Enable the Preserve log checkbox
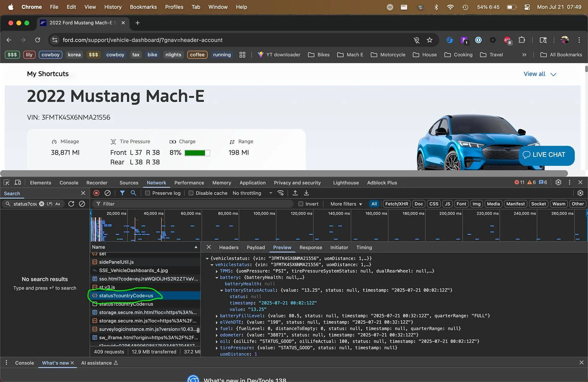 148,193
